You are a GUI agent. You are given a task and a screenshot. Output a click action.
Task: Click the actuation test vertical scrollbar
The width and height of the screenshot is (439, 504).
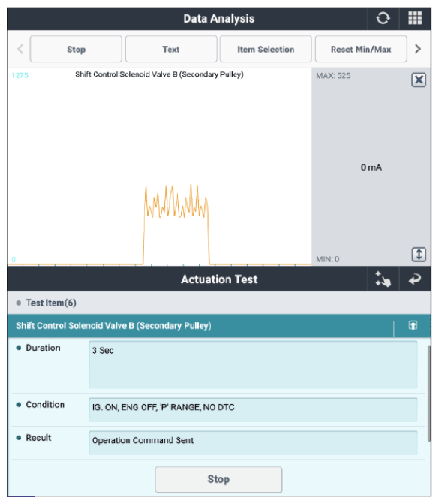[x=429, y=394]
